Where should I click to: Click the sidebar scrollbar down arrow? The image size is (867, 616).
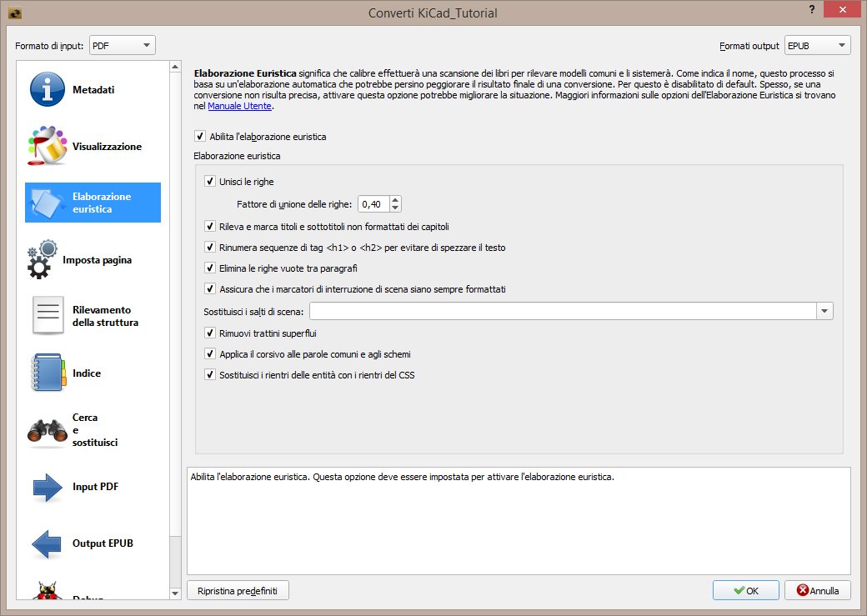pos(175,593)
